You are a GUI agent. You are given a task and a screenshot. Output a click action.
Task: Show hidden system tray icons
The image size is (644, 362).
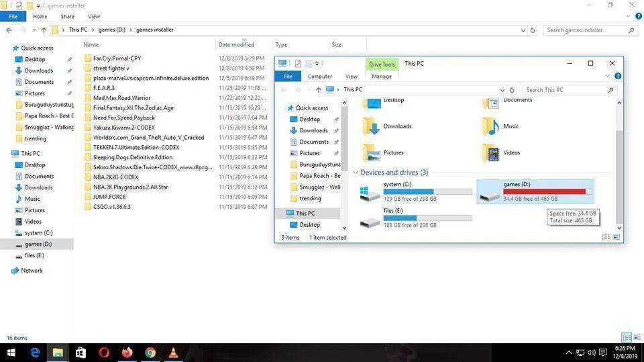click(569, 353)
